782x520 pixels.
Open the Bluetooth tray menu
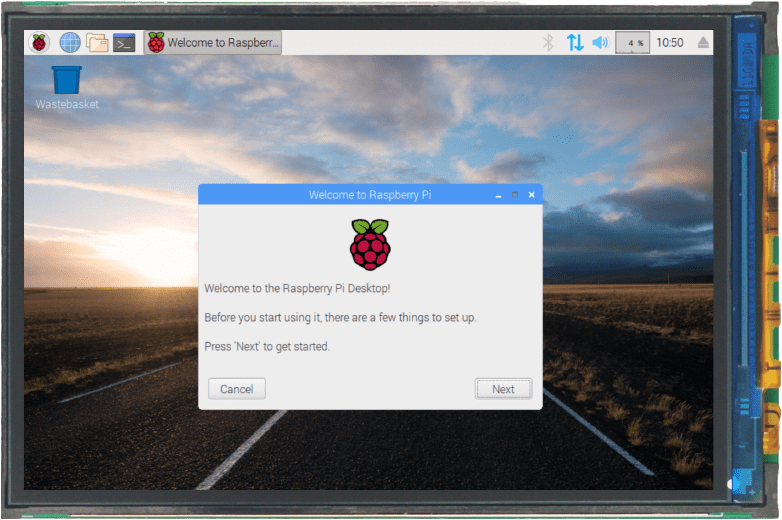(548, 42)
